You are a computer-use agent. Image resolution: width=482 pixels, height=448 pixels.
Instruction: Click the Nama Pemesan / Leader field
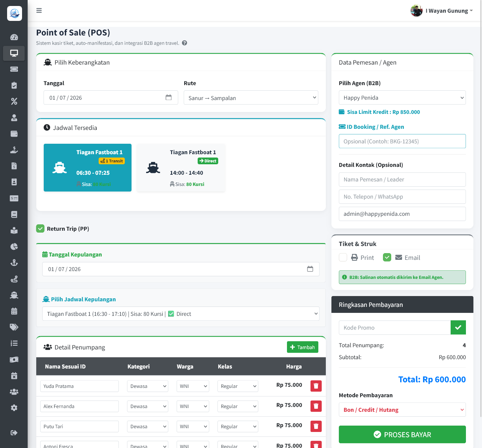pyautogui.click(x=402, y=180)
